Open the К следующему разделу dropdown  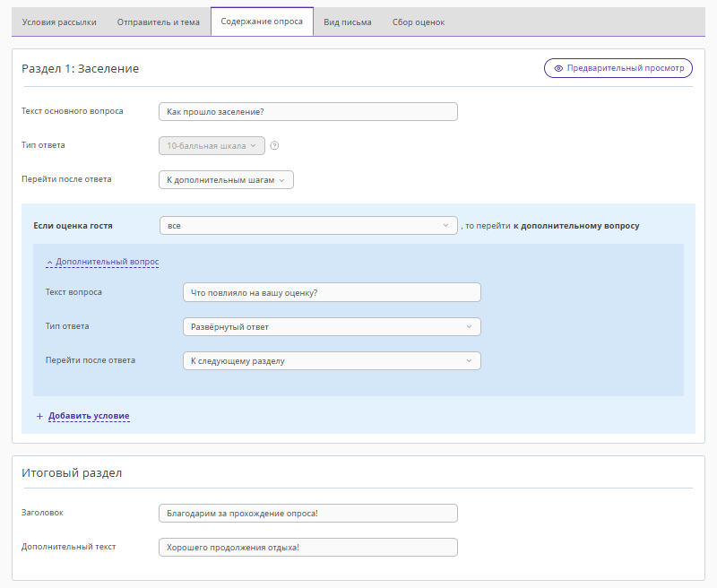331,361
